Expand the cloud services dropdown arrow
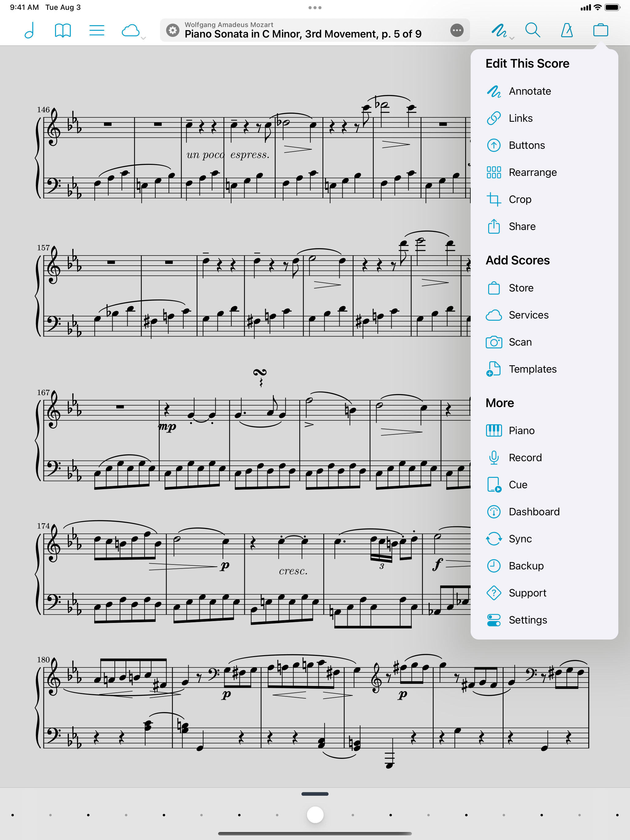Viewport: 630px width, 840px height. [x=143, y=38]
